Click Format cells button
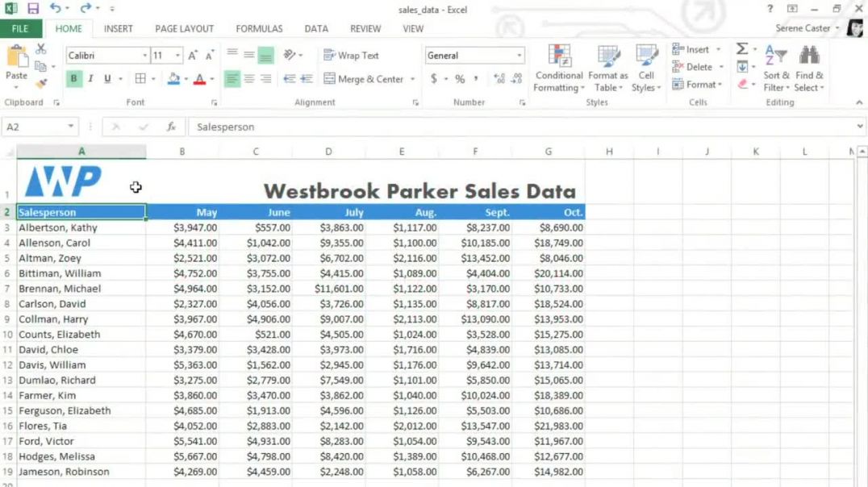868x487 pixels. click(x=697, y=85)
